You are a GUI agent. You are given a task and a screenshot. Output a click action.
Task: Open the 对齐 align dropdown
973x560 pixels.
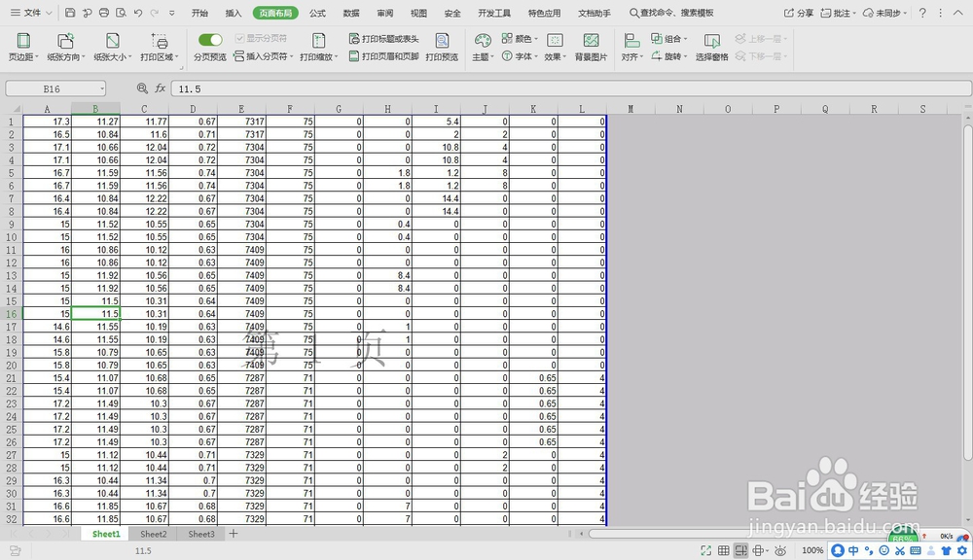pos(631,47)
